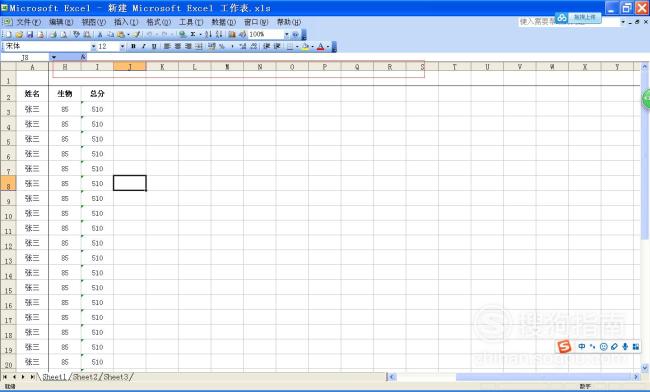
Task: Sort ascending with the A-Z icon
Action: [x=209, y=34]
